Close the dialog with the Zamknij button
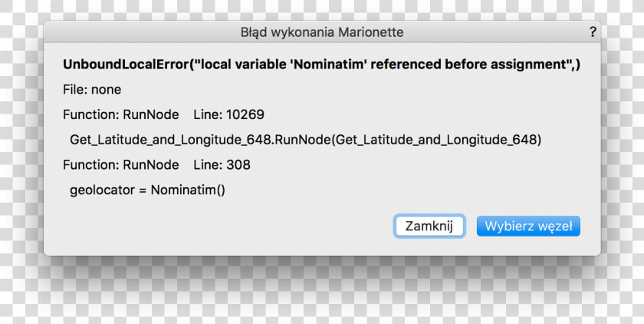The image size is (644, 324). pyautogui.click(x=429, y=226)
